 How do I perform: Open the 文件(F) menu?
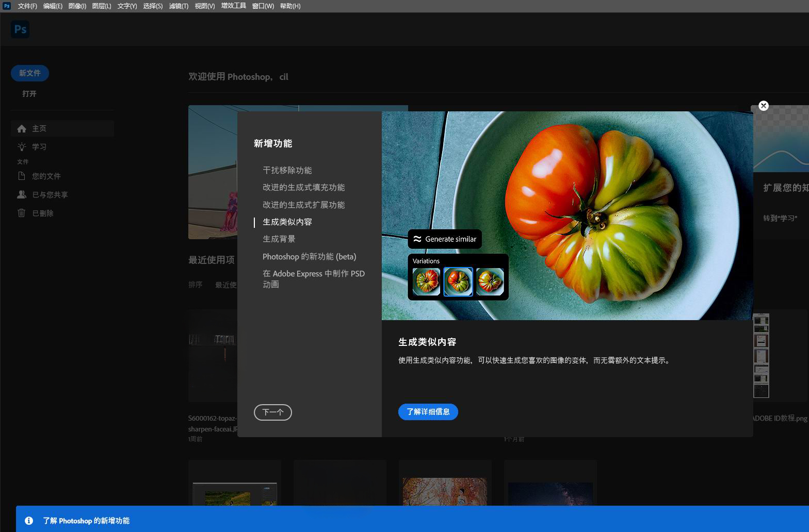[27, 6]
